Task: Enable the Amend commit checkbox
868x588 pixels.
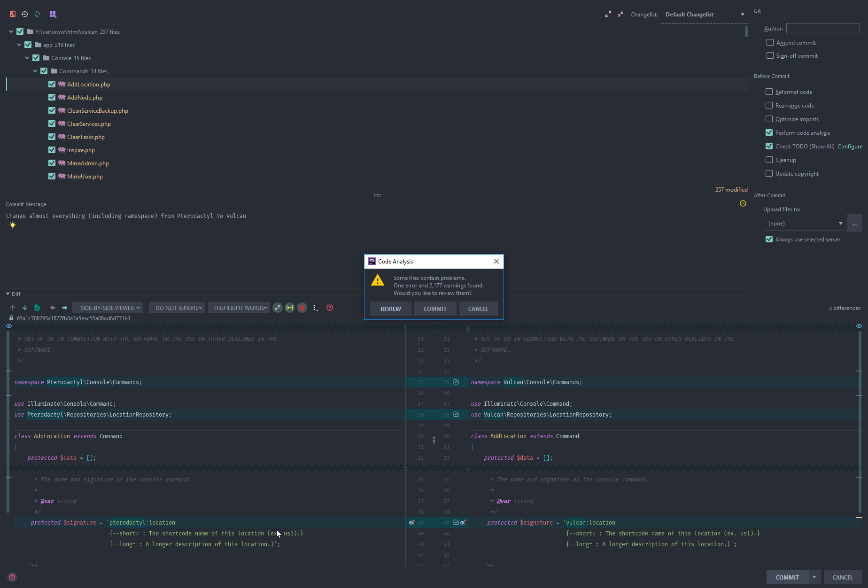Action: [x=770, y=42]
